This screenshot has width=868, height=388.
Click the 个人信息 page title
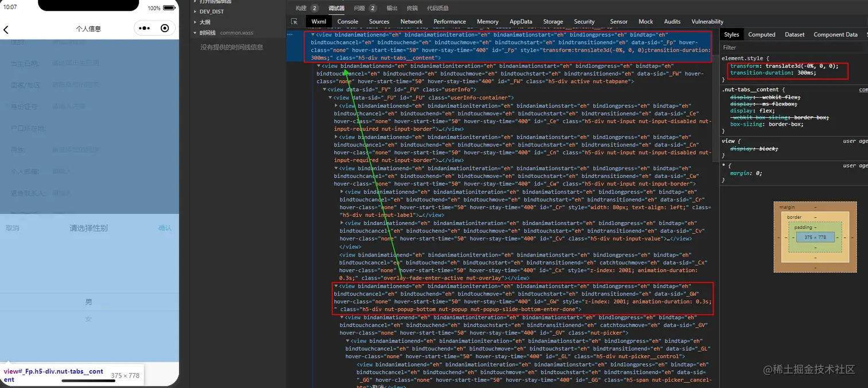tap(88, 29)
